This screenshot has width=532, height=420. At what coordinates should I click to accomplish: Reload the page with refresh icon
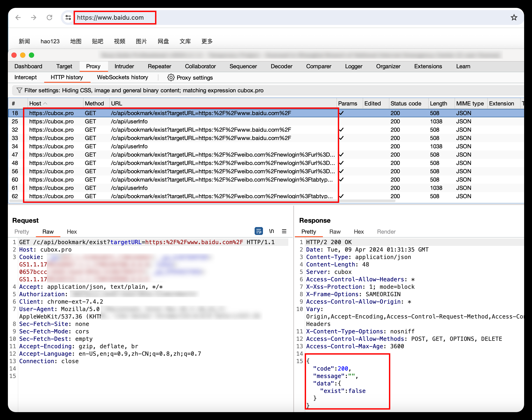click(x=49, y=17)
